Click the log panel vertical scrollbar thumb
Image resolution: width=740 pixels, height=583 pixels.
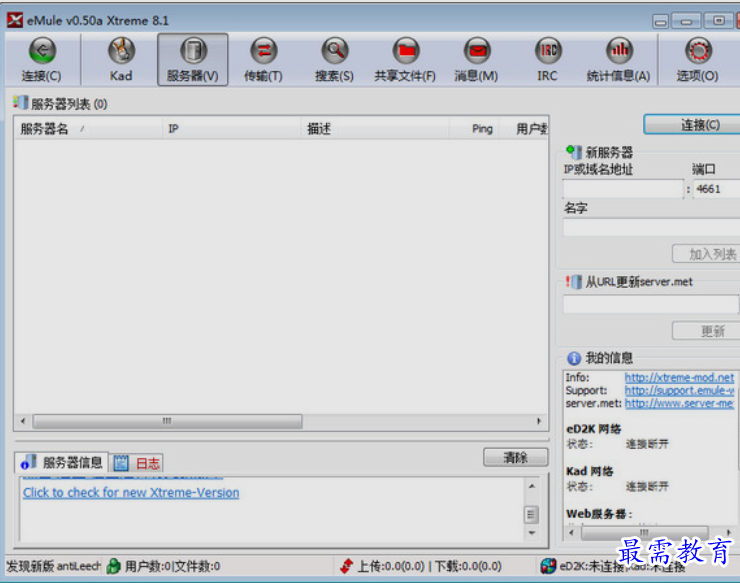pyautogui.click(x=531, y=515)
